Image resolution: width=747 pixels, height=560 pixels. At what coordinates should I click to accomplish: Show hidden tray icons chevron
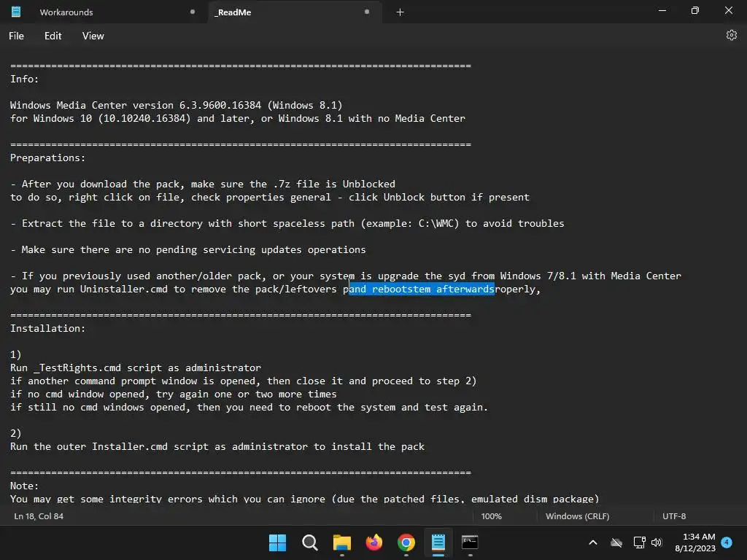tap(593, 542)
